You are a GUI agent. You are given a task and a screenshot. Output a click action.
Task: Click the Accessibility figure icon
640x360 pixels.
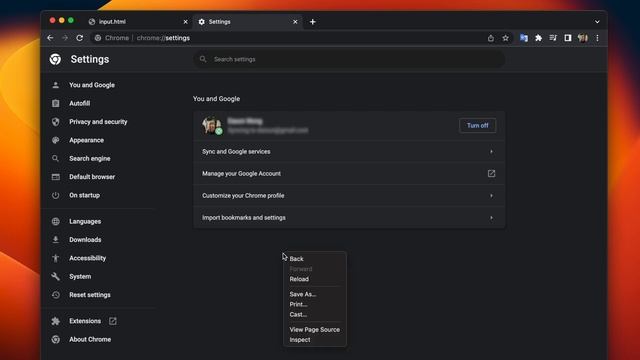[x=56, y=258]
